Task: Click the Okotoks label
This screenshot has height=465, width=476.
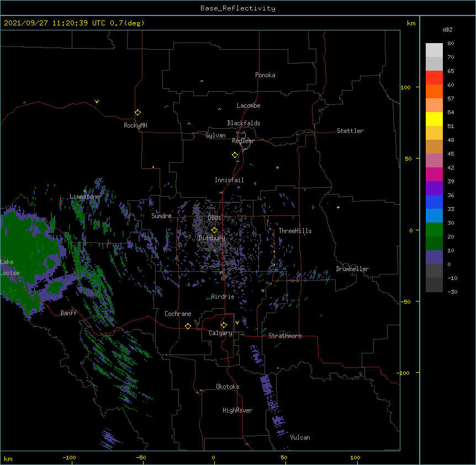Action: [228, 387]
